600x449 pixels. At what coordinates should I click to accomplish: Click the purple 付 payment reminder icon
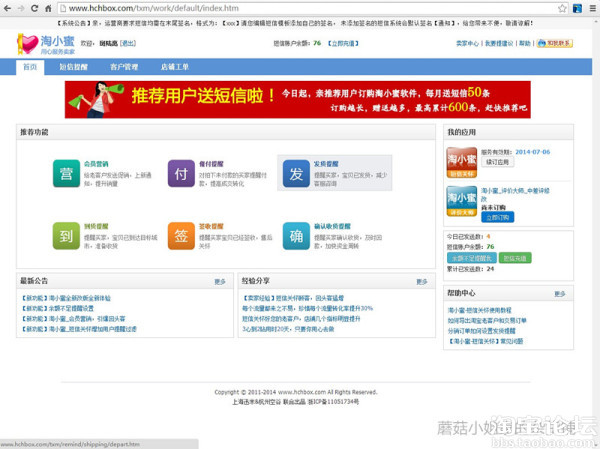(181, 173)
